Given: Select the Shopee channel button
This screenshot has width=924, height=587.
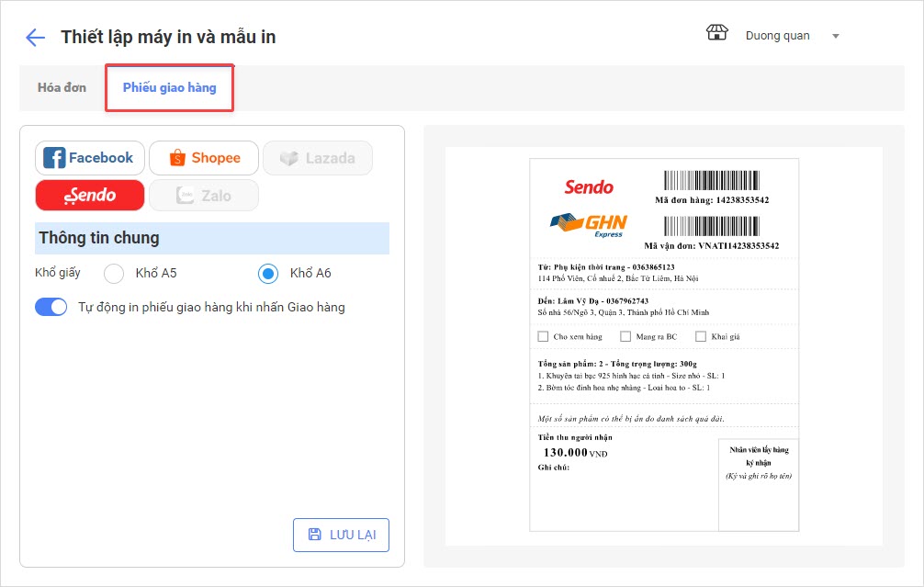Looking at the screenshot, I should click(x=204, y=158).
